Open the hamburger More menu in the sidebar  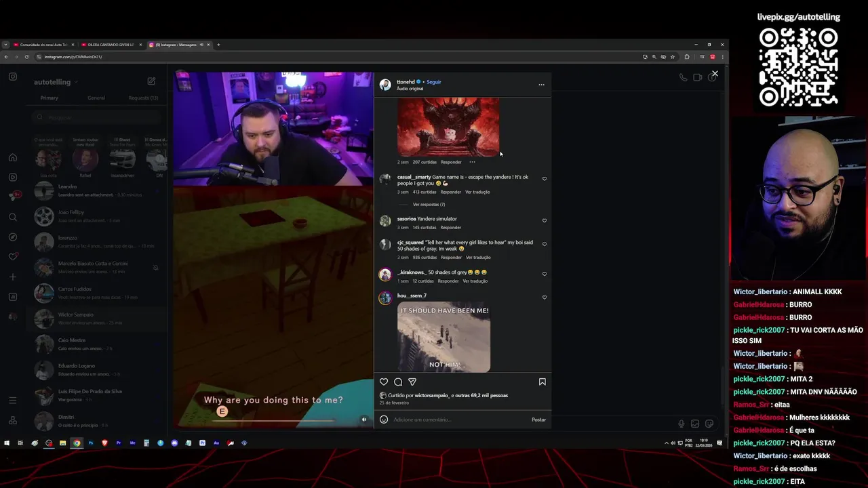coord(13,401)
